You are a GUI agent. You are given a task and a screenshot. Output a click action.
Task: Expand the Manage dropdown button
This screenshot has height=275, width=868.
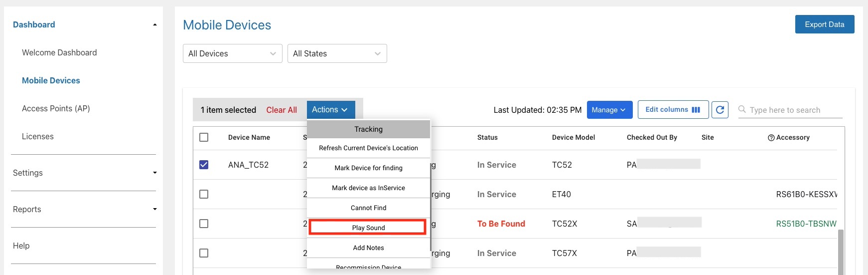click(609, 110)
